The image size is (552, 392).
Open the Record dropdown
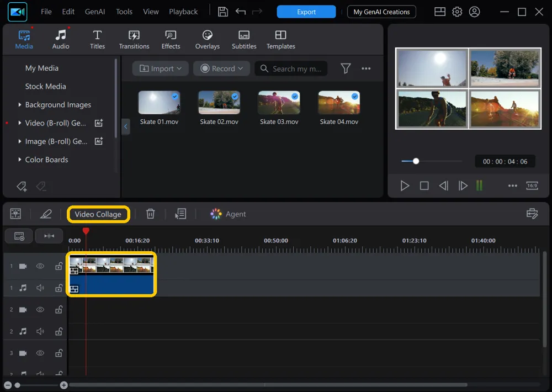[x=221, y=68]
